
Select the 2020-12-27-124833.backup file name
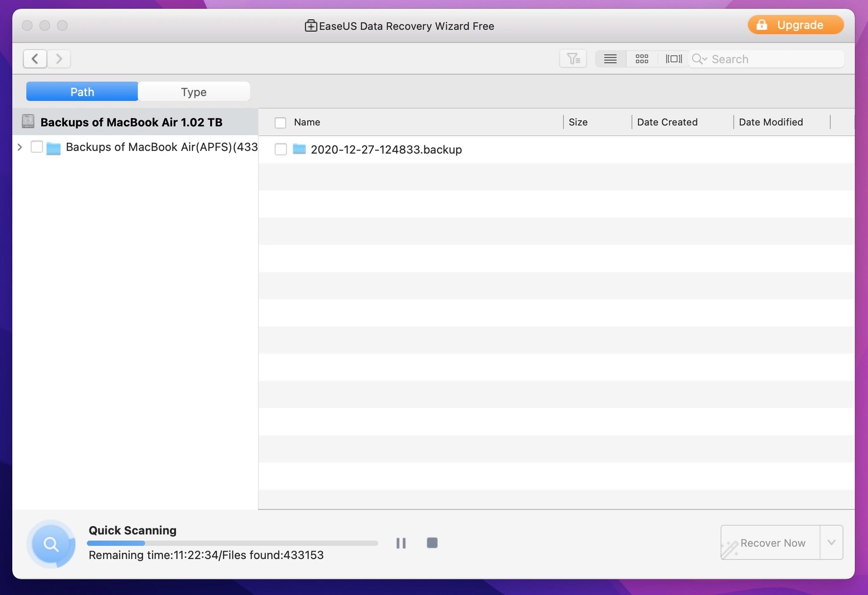[386, 150]
